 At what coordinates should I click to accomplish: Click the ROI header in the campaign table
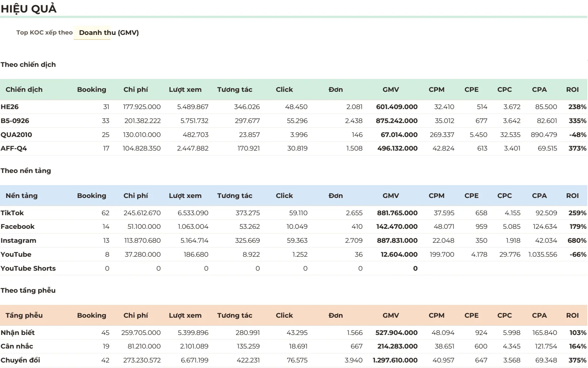click(572, 90)
